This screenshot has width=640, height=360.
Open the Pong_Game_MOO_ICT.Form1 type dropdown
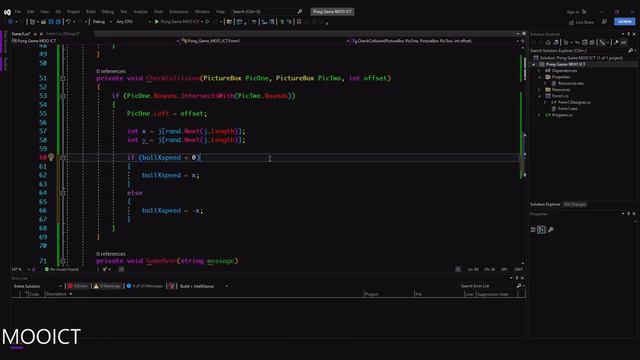(265, 41)
